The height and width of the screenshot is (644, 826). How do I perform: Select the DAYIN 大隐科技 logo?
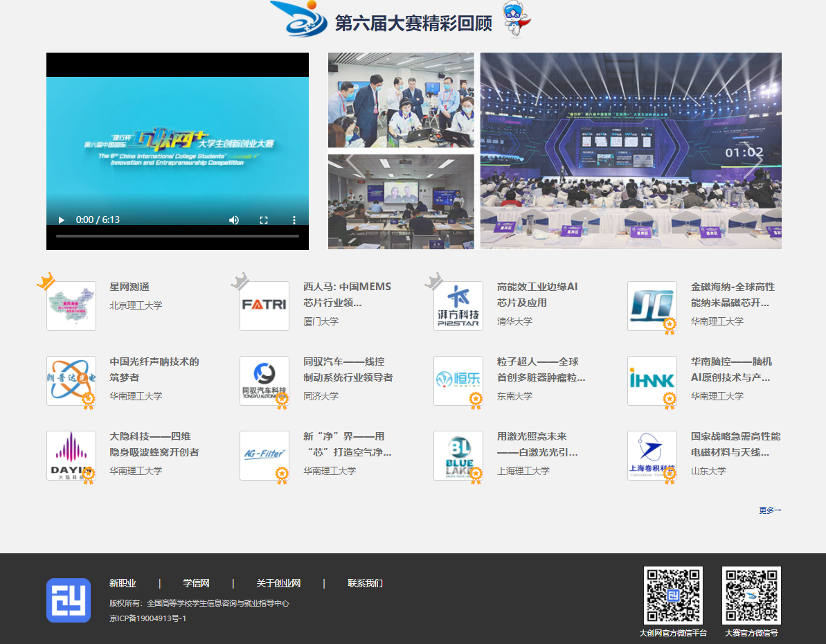71,455
